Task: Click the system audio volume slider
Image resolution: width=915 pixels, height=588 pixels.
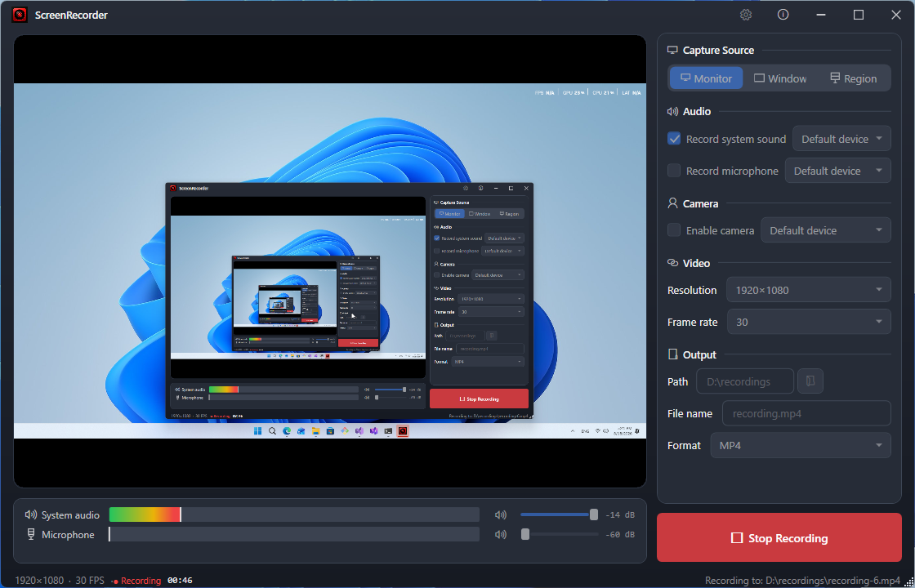Action: tap(559, 514)
